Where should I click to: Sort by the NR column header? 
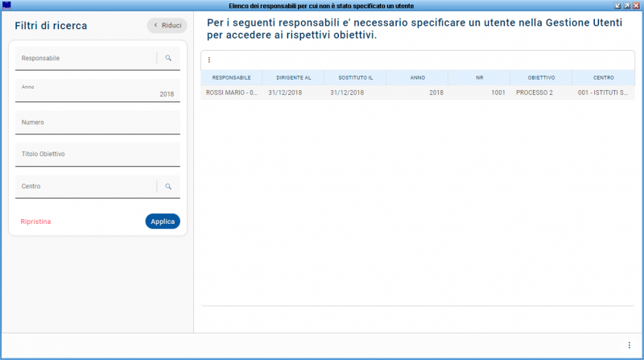click(x=479, y=77)
